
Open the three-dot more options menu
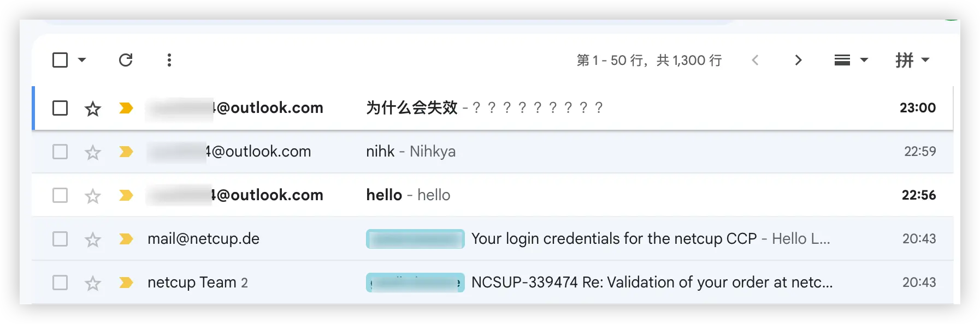[x=169, y=60]
